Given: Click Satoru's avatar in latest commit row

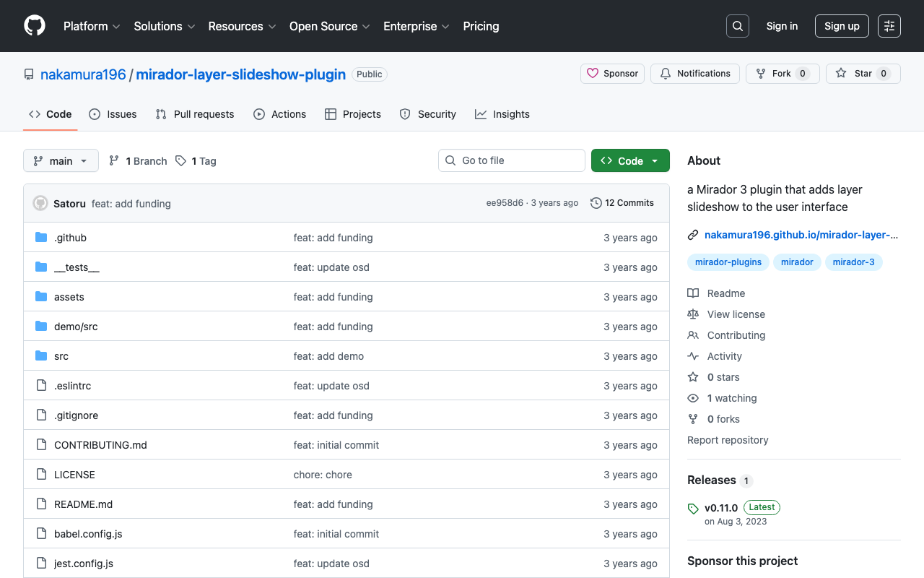Looking at the screenshot, I should [x=40, y=204].
